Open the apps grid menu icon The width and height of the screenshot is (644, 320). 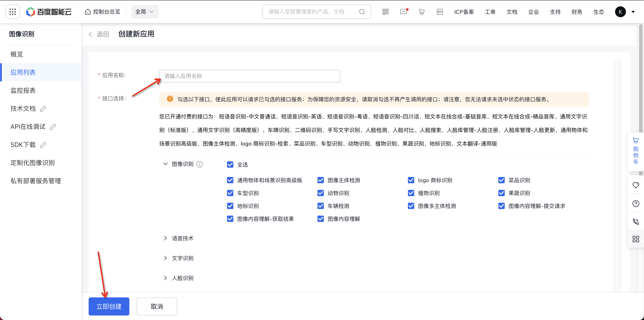point(12,12)
